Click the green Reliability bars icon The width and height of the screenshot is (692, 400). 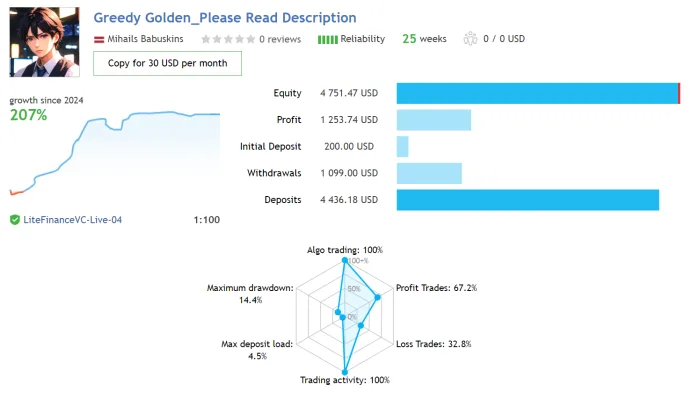point(327,40)
